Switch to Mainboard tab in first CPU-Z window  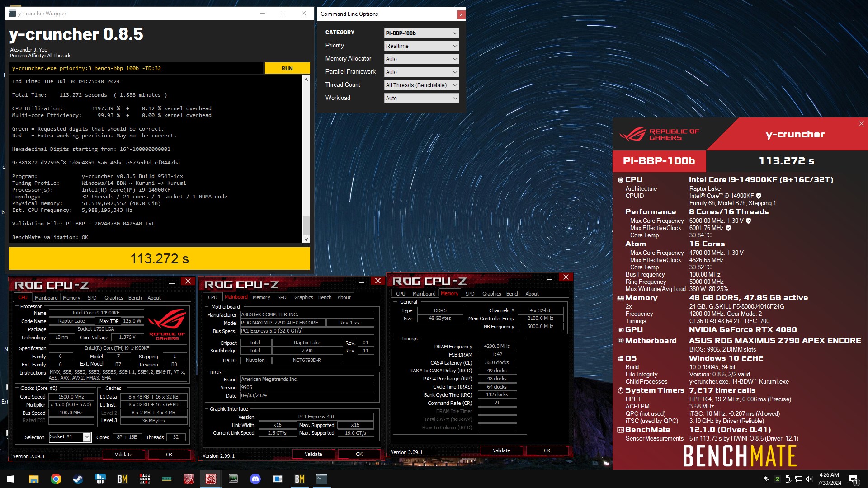point(46,298)
